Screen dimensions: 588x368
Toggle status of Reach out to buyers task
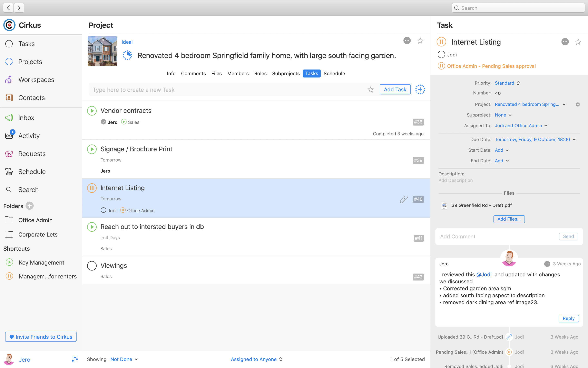click(92, 227)
